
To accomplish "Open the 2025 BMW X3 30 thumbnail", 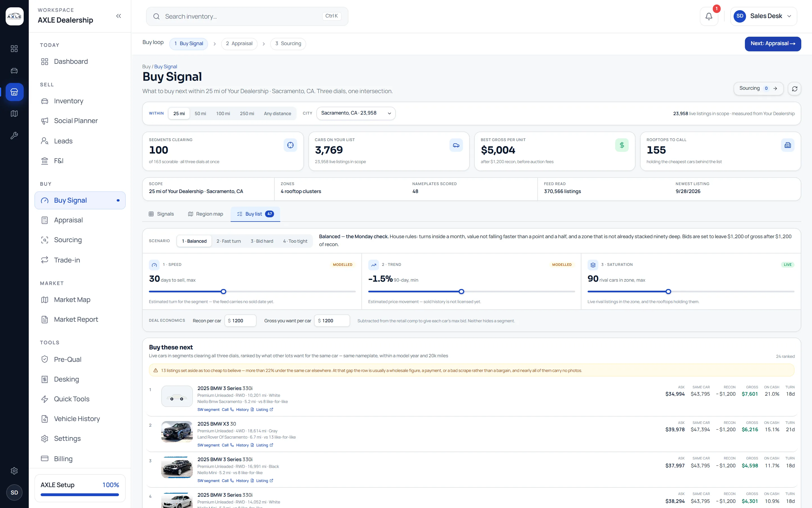I will click(x=177, y=432).
